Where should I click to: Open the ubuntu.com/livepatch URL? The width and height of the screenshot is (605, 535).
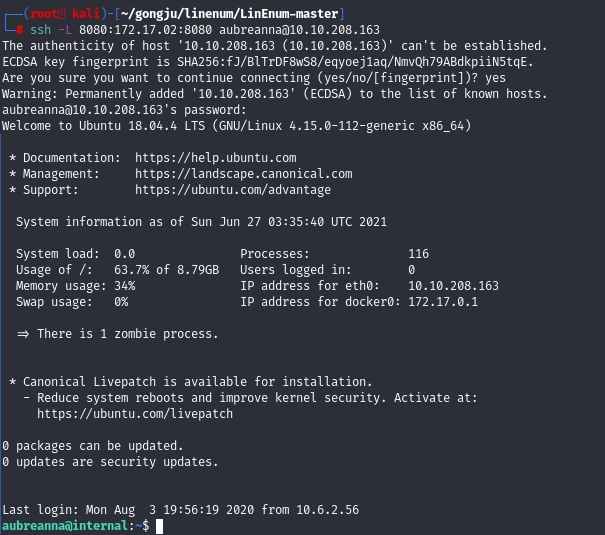[135, 414]
